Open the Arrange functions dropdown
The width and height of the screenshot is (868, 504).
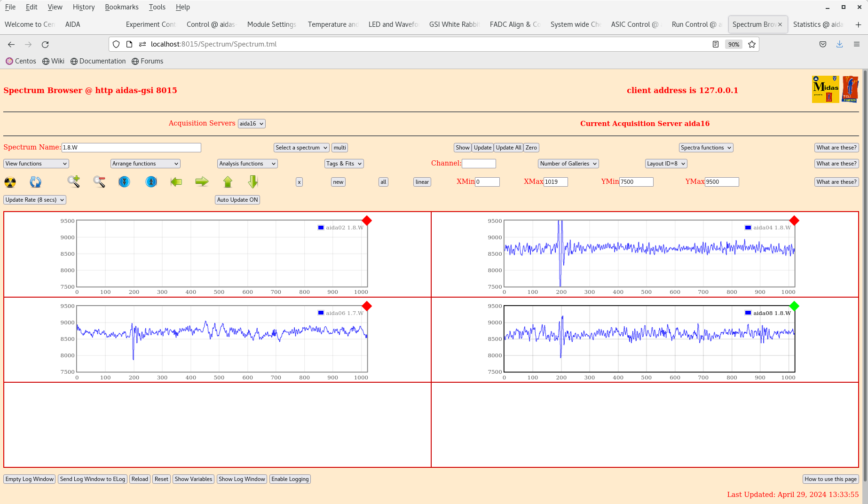pos(145,164)
